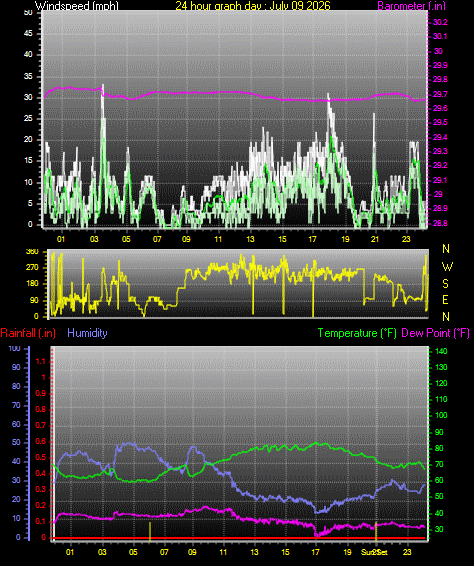Click the W wind direction label
This screenshot has width=474, height=566.
tap(447, 266)
